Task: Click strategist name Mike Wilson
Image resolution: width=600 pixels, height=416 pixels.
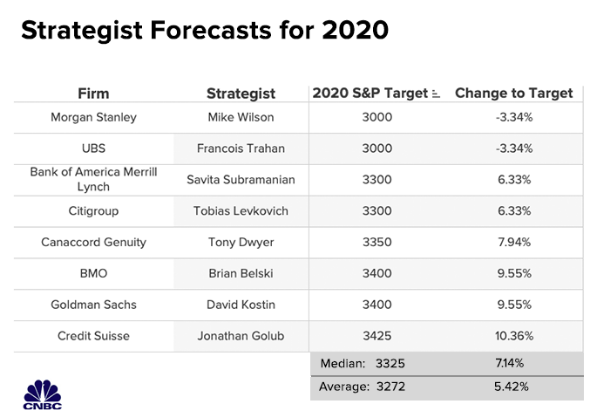Action: click(x=241, y=117)
